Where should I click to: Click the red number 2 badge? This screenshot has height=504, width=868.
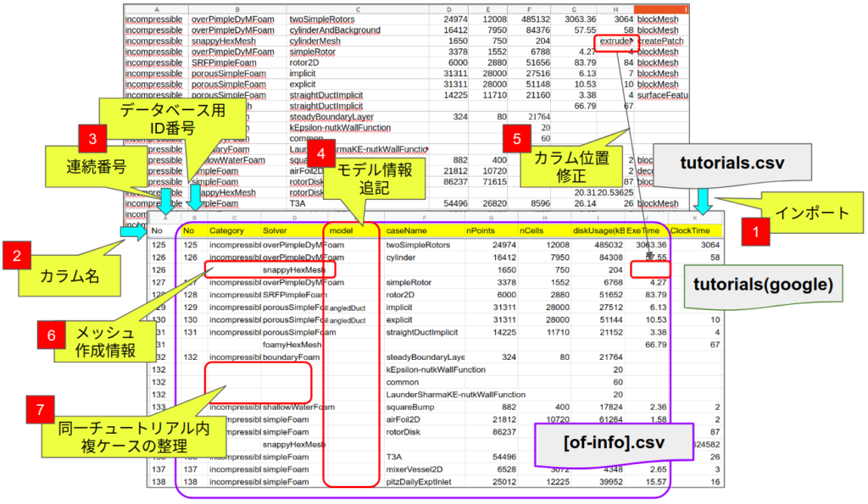tap(17, 256)
